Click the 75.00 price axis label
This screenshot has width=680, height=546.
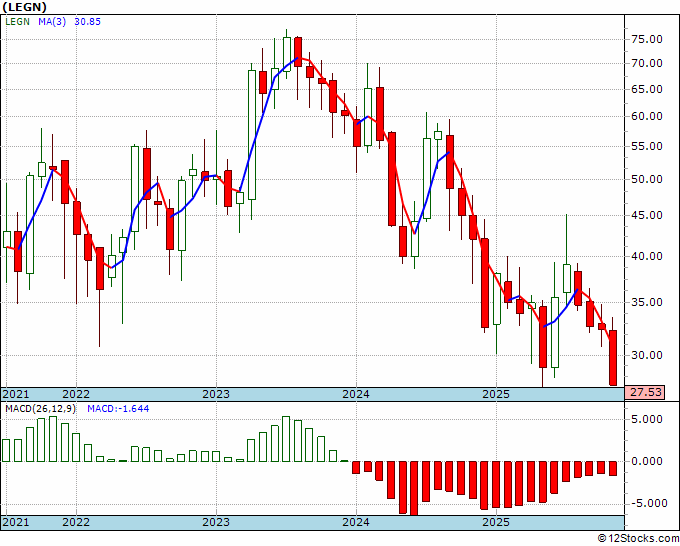coord(647,39)
